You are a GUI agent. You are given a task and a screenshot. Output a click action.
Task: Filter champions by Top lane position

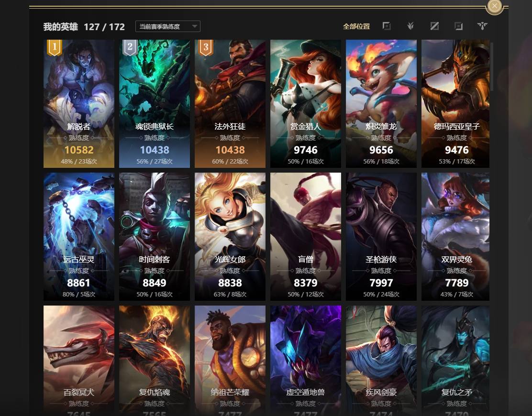(387, 26)
